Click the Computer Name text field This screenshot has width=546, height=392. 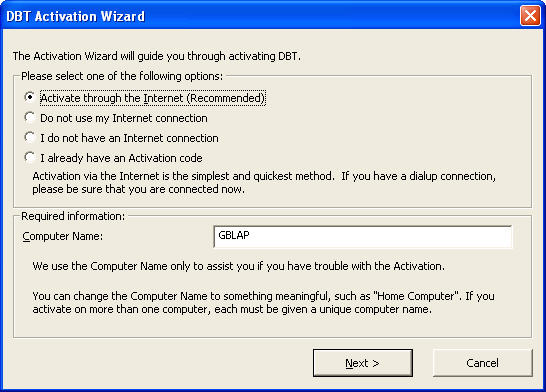pos(362,237)
